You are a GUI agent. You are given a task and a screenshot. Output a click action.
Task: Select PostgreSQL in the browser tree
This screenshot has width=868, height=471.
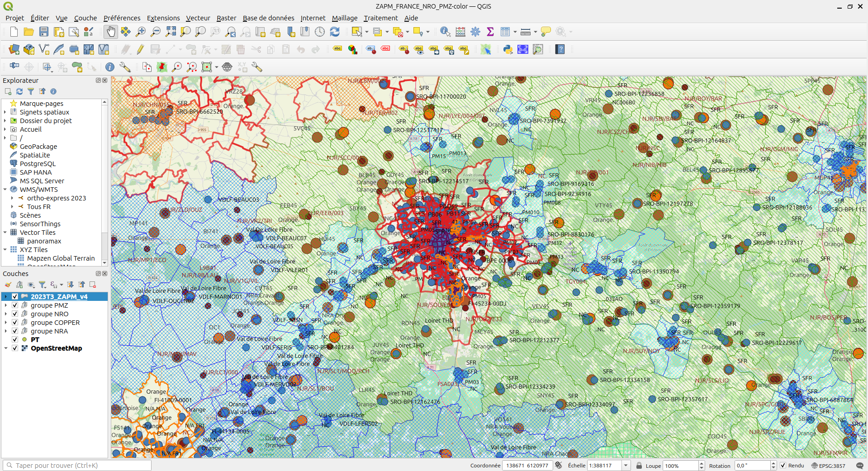click(x=38, y=164)
